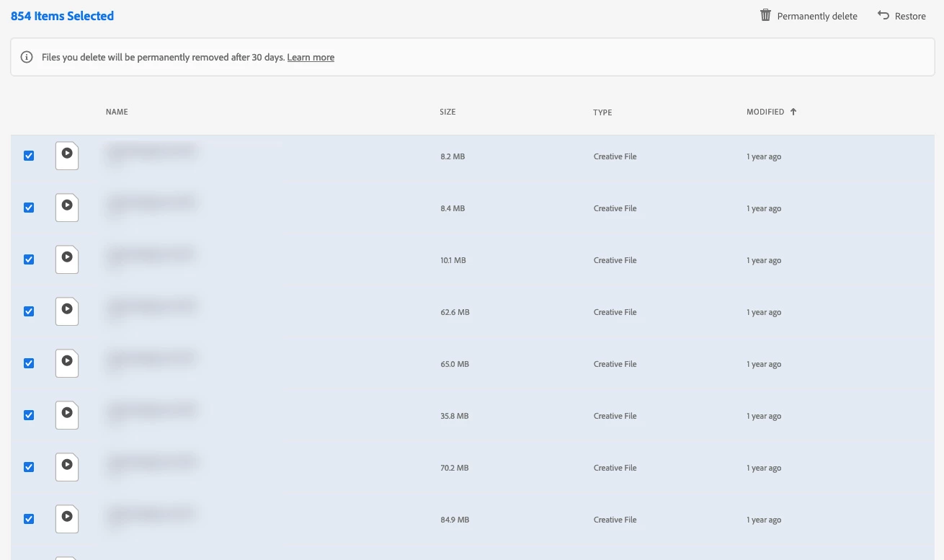Uncheck the checkbox for the 84.9 MB file

(29, 519)
